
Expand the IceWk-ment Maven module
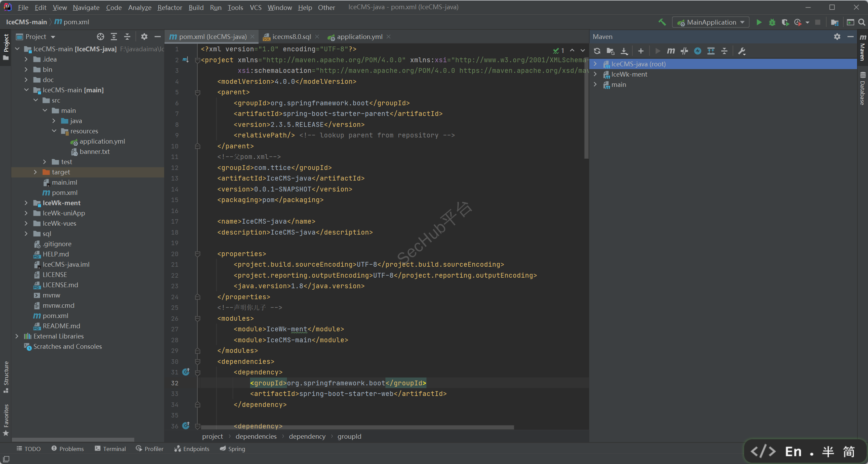pos(595,74)
